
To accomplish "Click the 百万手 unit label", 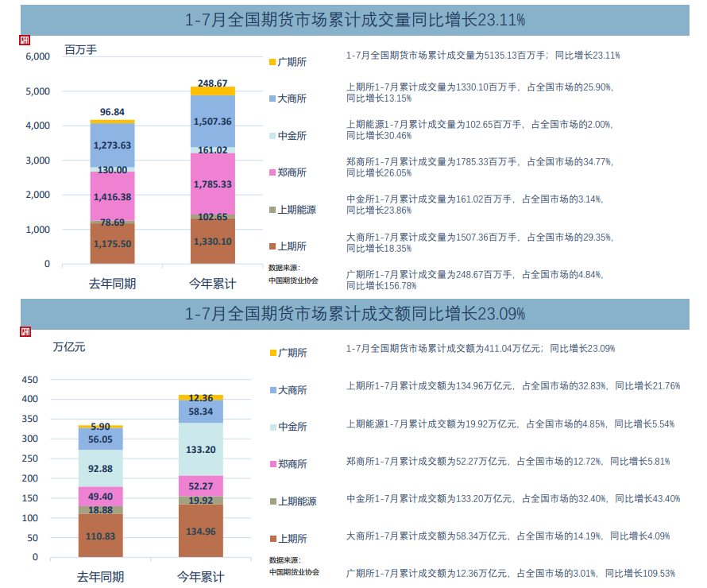I will pyautogui.click(x=80, y=49).
